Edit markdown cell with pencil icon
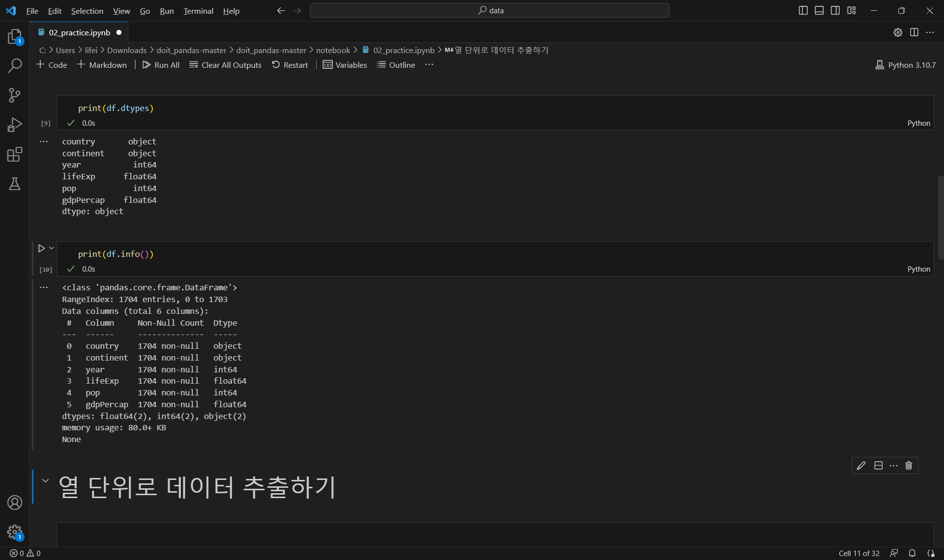Image resolution: width=944 pixels, height=560 pixels. [x=861, y=466]
